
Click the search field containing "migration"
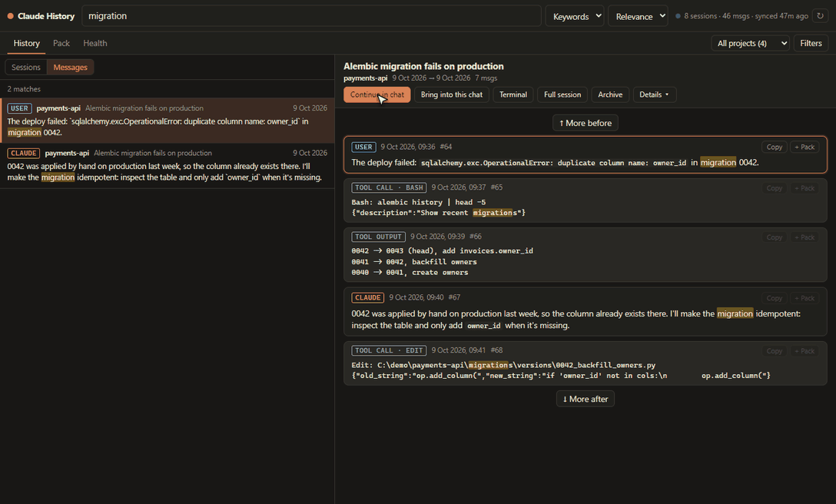click(311, 16)
